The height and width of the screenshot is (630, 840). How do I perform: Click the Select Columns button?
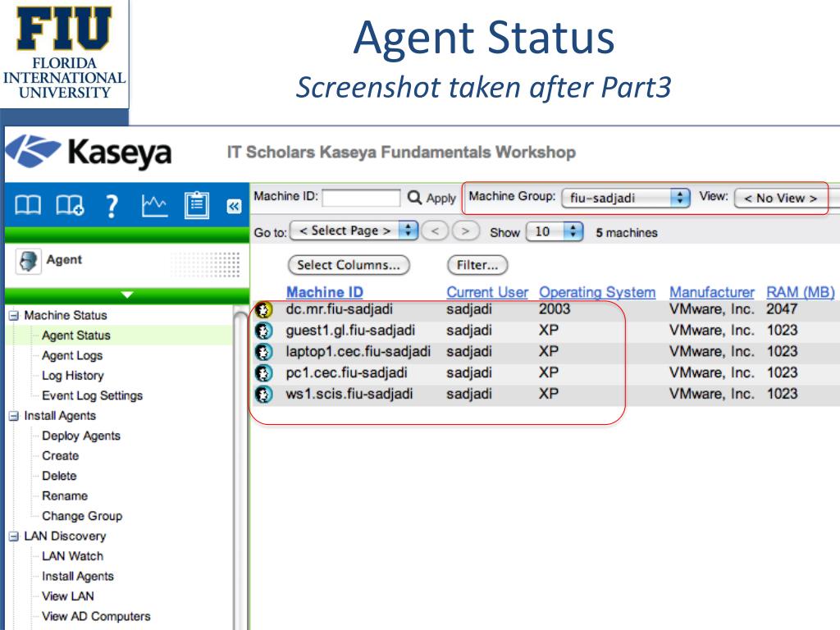tap(349, 265)
